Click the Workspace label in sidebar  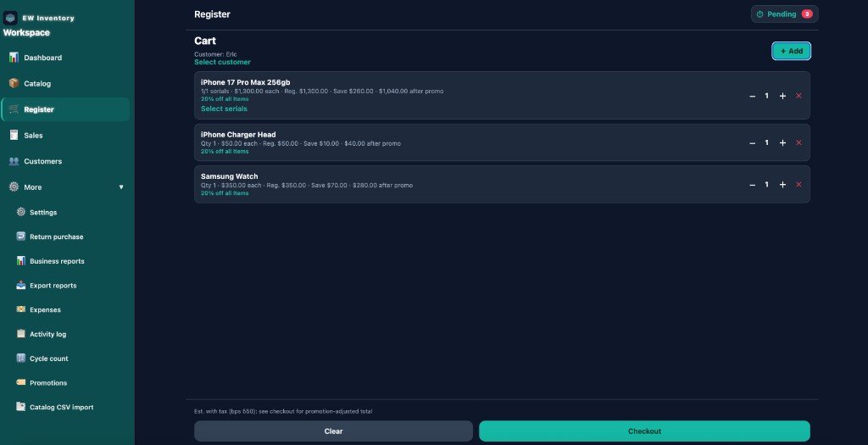[x=26, y=33]
